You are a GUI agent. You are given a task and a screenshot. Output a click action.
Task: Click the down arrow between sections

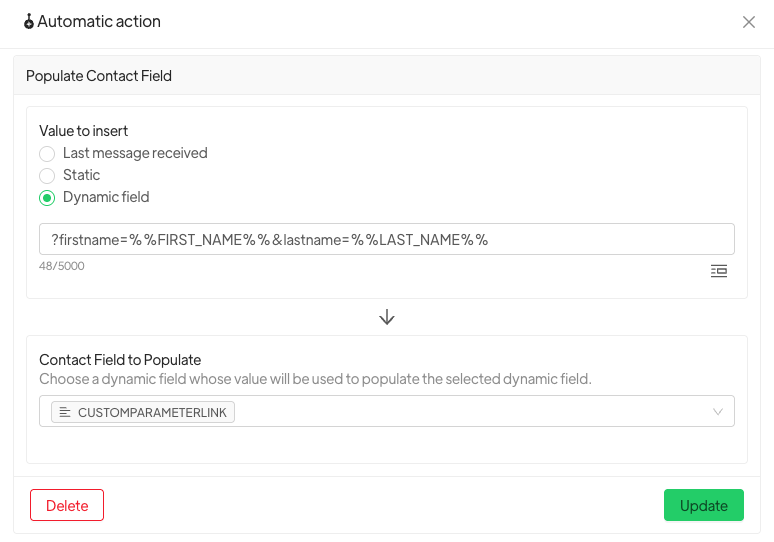pyautogui.click(x=387, y=317)
